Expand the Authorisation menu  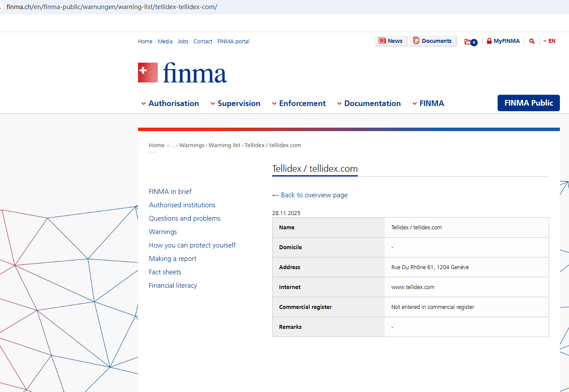(170, 103)
